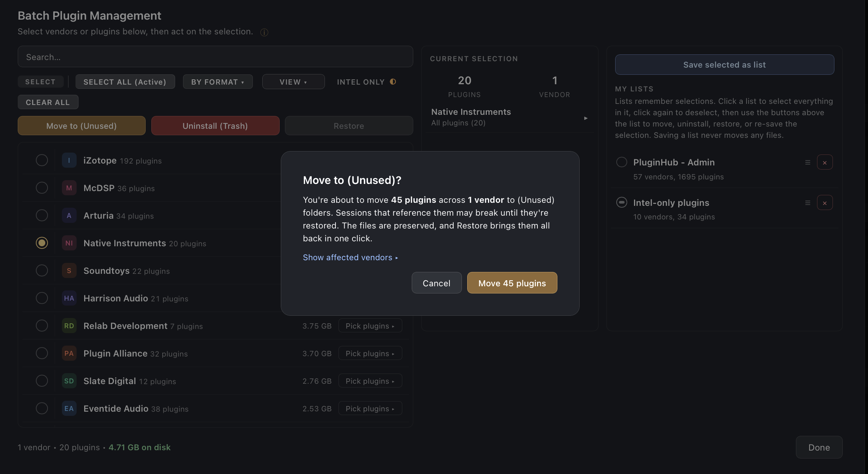Click the info icon beside the subtitle
The image size is (868, 474).
click(x=264, y=32)
